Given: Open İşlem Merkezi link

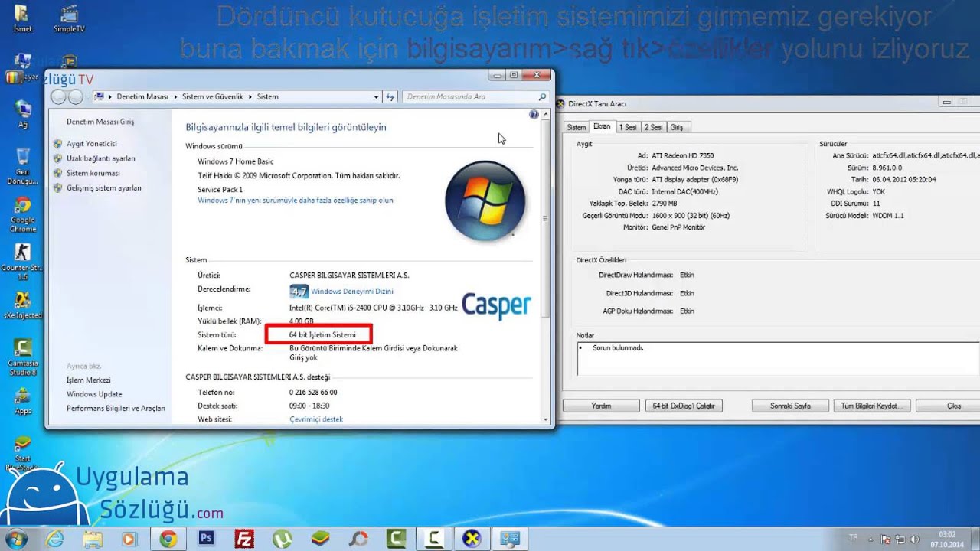Looking at the screenshot, I should 89,380.
